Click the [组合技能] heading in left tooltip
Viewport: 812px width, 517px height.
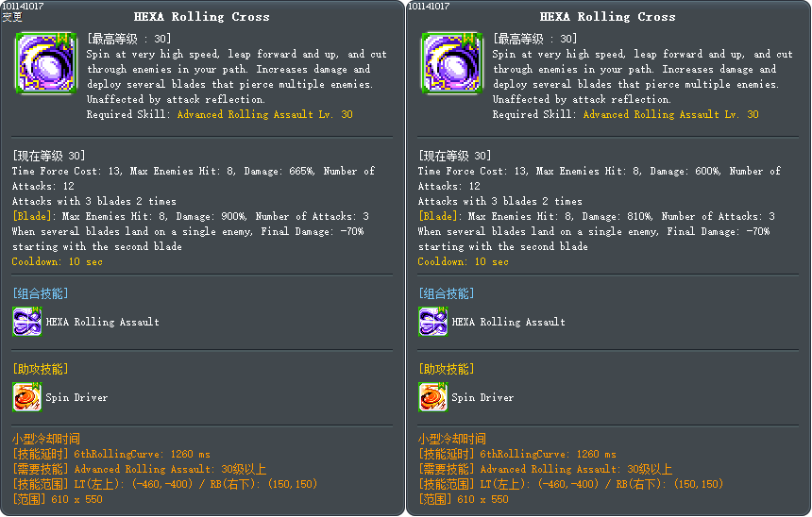tap(40, 293)
